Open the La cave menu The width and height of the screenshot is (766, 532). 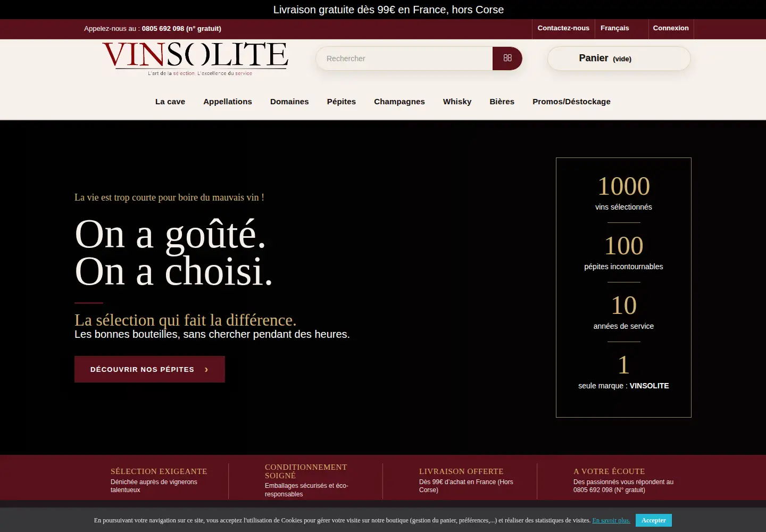click(x=170, y=102)
